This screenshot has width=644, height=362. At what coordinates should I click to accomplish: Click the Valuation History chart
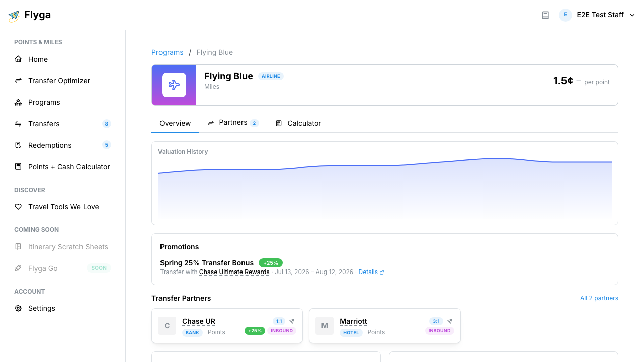click(x=385, y=189)
